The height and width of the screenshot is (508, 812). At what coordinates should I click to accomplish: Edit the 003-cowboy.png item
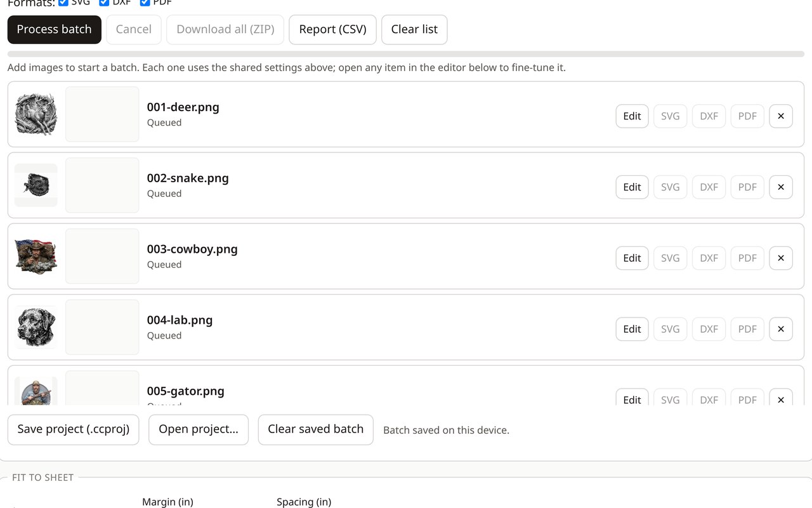pyautogui.click(x=632, y=258)
